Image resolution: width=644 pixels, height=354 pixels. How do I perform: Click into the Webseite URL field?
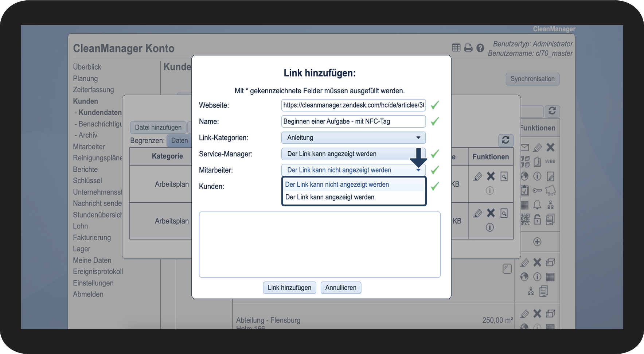click(353, 105)
